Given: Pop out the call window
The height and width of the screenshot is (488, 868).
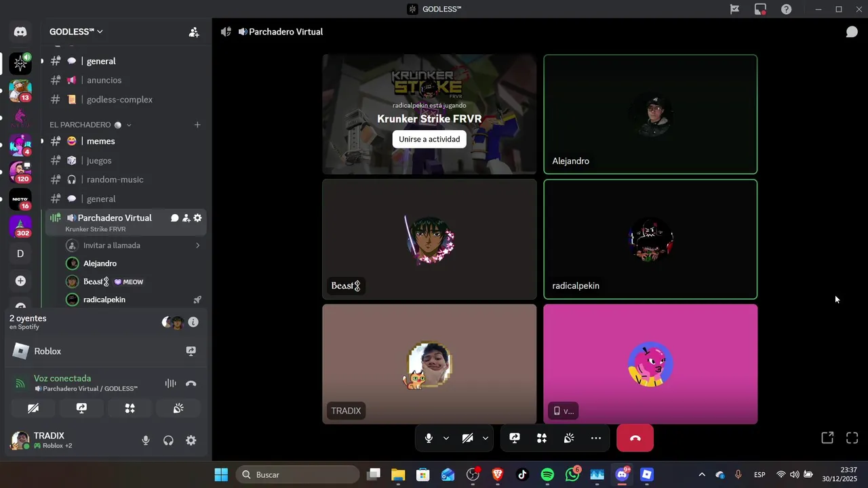Looking at the screenshot, I should tap(827, 438).
